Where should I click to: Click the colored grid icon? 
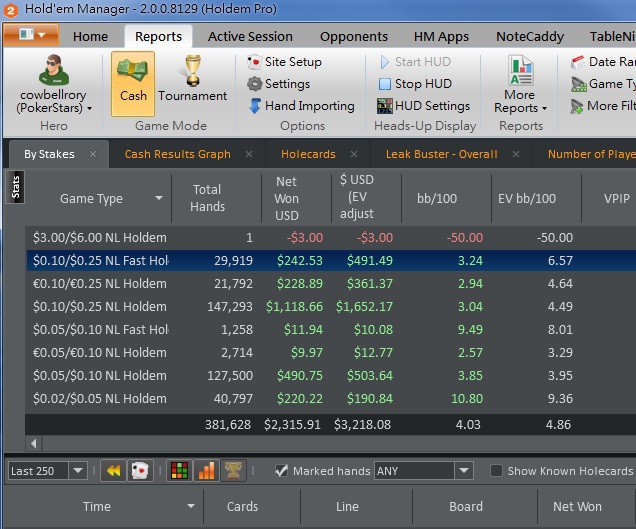click(x=179, y=471)
